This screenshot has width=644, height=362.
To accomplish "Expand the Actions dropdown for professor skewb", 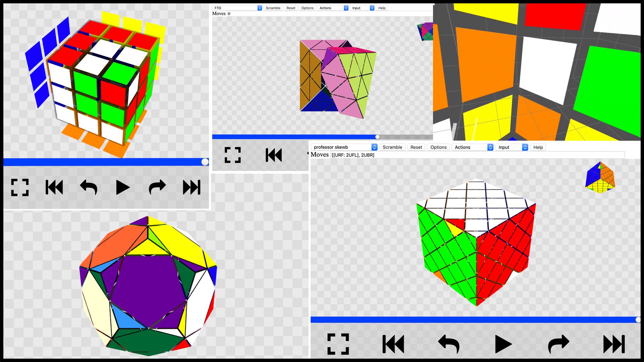I will click(473, 147).
